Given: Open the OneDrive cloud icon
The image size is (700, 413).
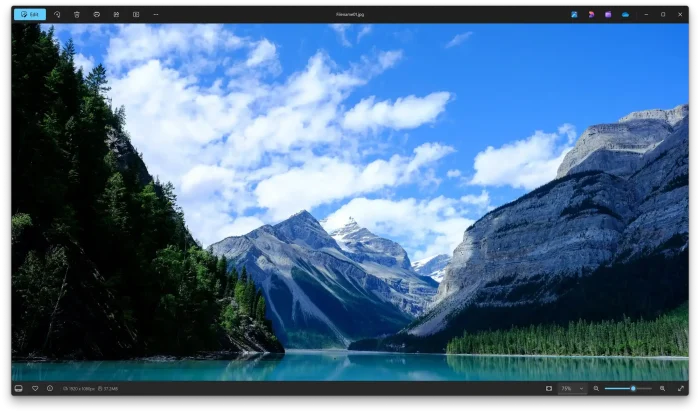Looking at the screenshot, I should [625, 14].
